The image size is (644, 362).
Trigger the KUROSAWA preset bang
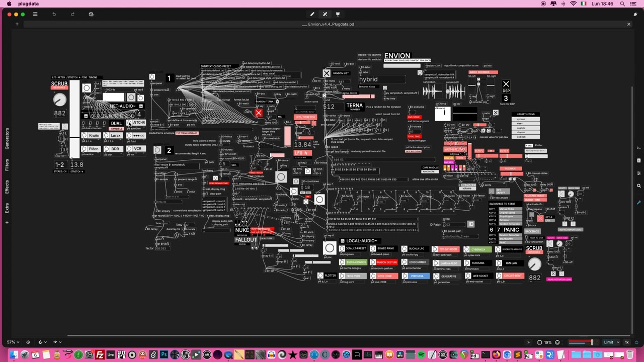pos(466,263)
